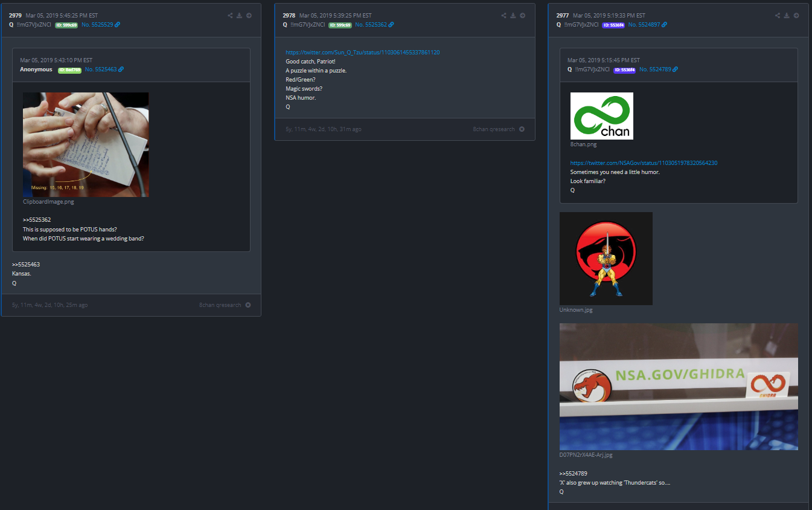Viewport: 812px width, 510px height.
Task: Click post number 2977 heading
Action: pyautogui.click(x=562, y=16)
